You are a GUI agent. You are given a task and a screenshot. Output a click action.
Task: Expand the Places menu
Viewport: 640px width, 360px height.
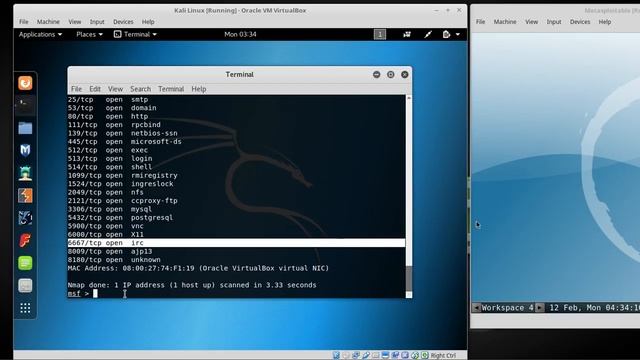pyautogui.click(x=89, y=34)
